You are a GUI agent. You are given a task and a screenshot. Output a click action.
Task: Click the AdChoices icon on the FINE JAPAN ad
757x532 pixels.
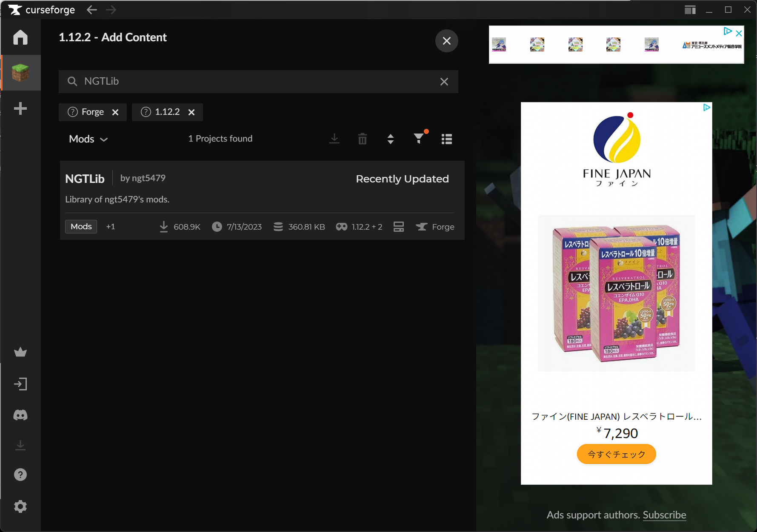pos(707,108)
